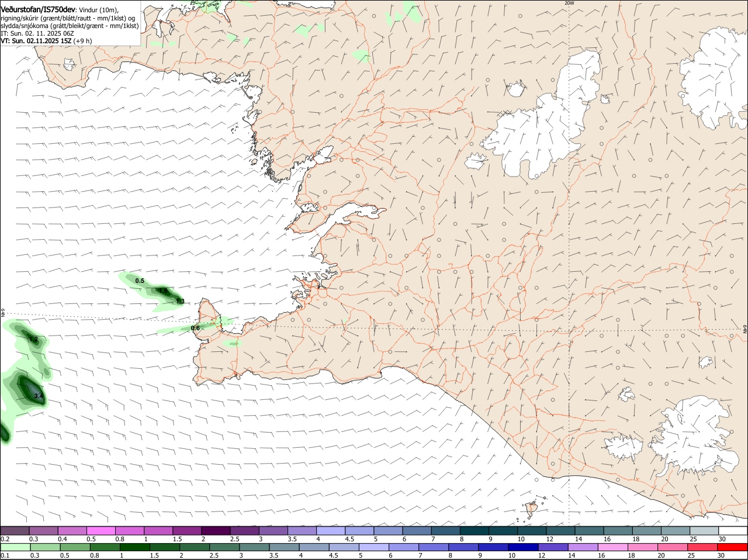Click the 3.4 precipitation value offshore

pyautogui.click(x=38, y=396)
